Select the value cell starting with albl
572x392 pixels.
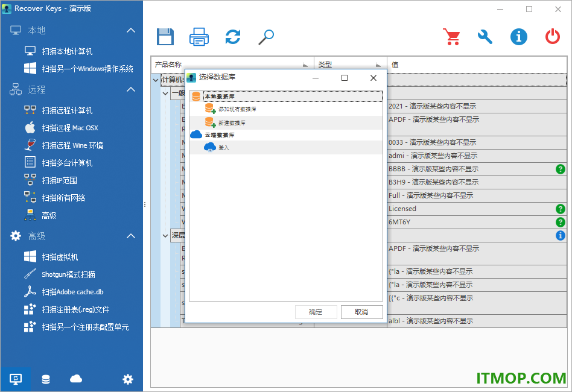477,321
